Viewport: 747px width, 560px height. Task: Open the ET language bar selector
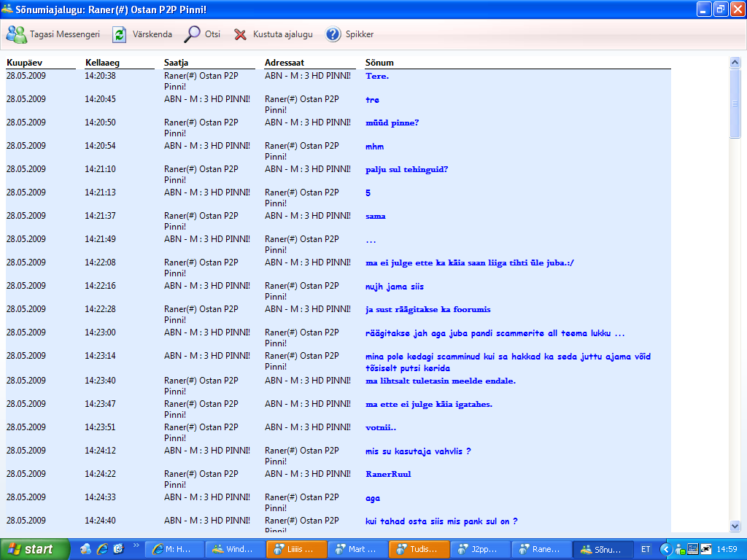[x=646, y=549]
